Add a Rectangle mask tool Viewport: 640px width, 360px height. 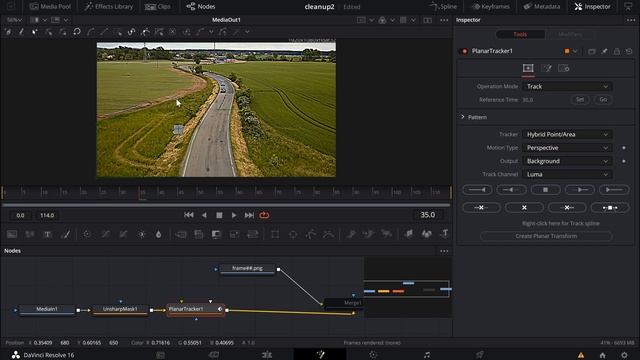tap(275, 234)
